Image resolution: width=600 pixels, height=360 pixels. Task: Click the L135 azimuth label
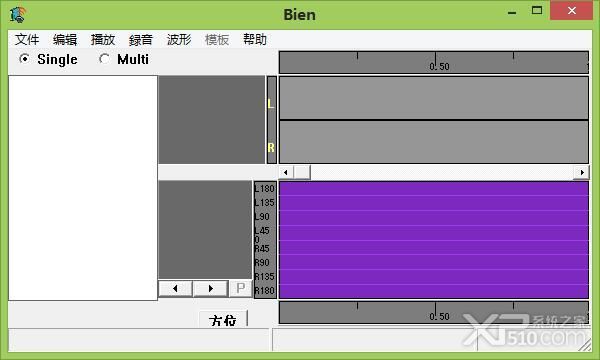click(264, 202)
